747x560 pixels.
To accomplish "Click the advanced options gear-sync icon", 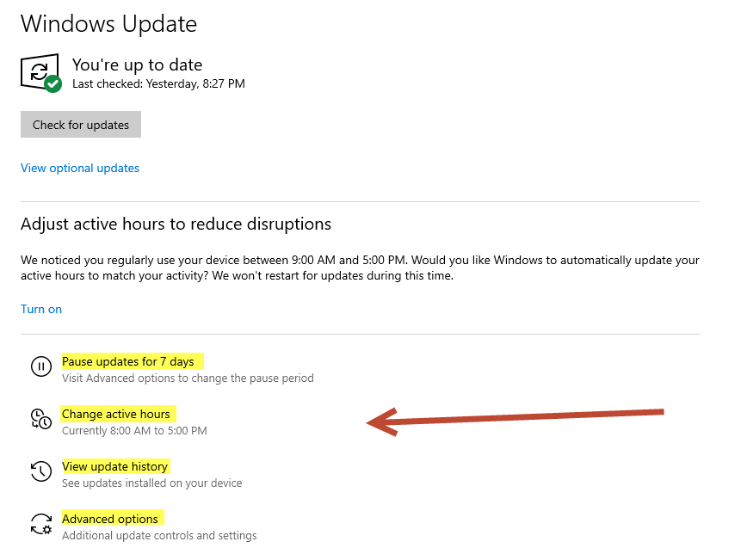I will [41, 524].
